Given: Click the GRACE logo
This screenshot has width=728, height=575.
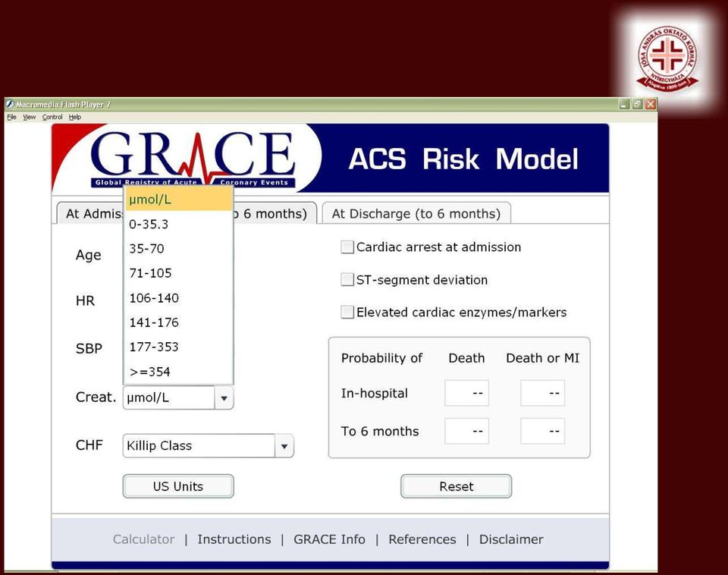Looking at the screenshot, I should [193, 159].
